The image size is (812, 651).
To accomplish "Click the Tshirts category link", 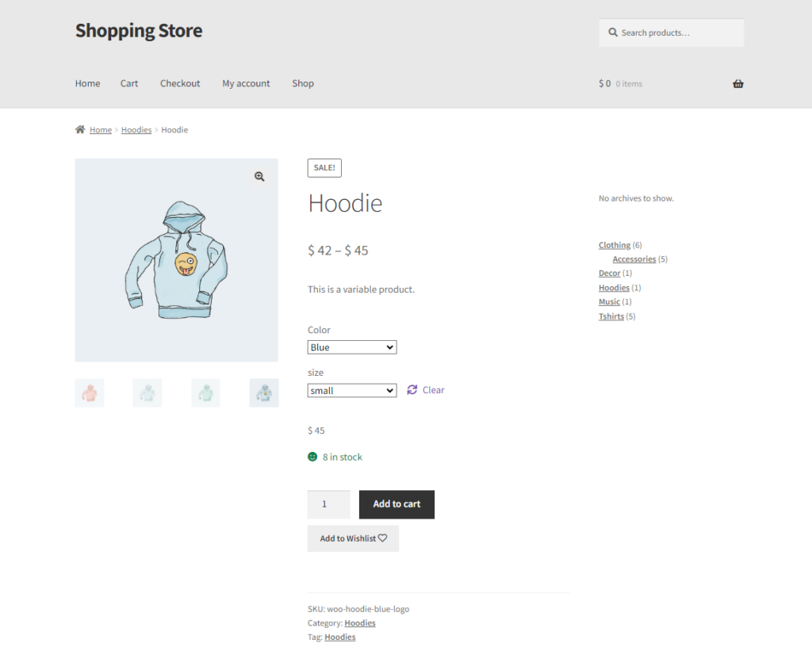I will click(x=611, y=316).
